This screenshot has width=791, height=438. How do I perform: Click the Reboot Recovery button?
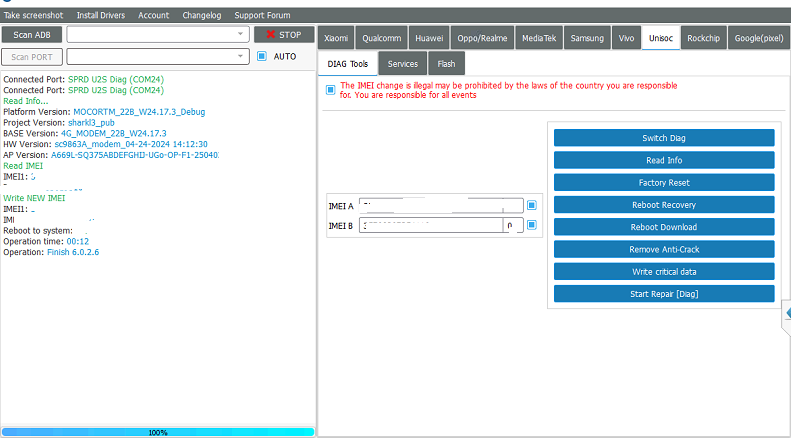[x=664, y=205]
